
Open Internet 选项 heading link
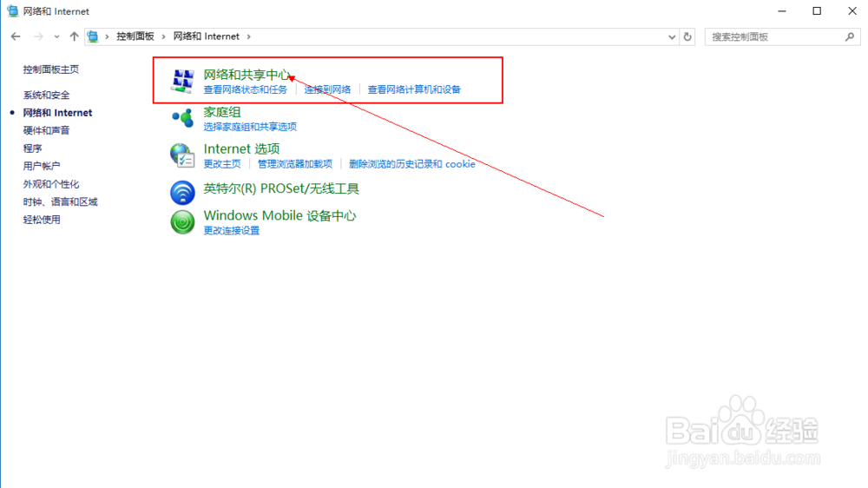pyautogui.click(x=241, y=148)
